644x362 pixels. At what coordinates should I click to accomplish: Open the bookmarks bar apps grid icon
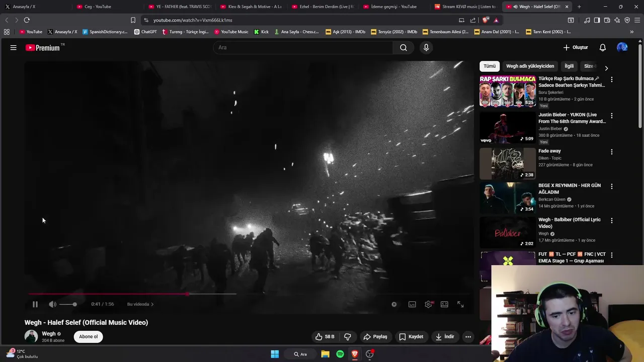tap(7, 32)
